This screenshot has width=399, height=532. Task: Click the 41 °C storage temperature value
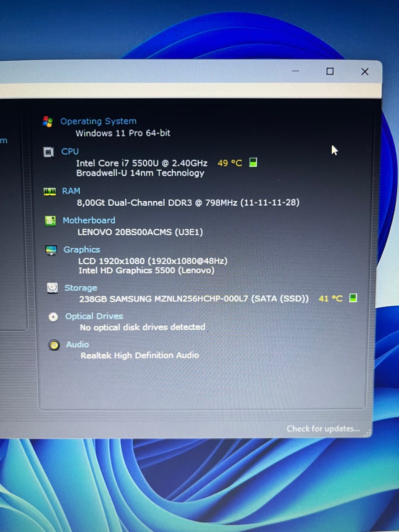[331, 298]
